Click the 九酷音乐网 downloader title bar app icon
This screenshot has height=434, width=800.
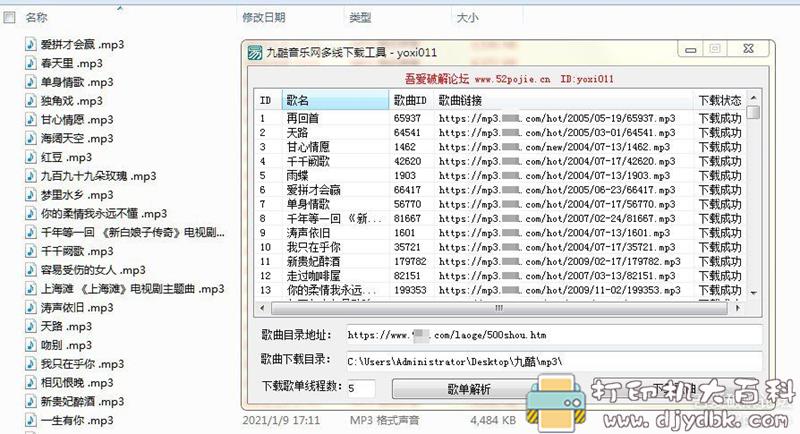point(255,53)
